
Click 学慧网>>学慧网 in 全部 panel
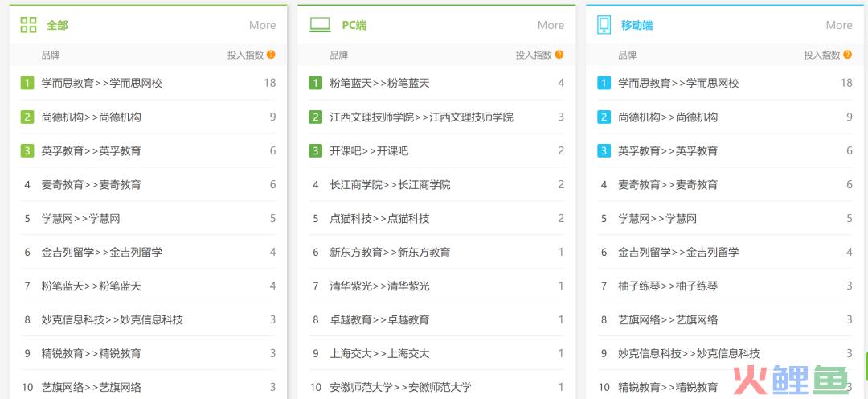tap(81, 218)
